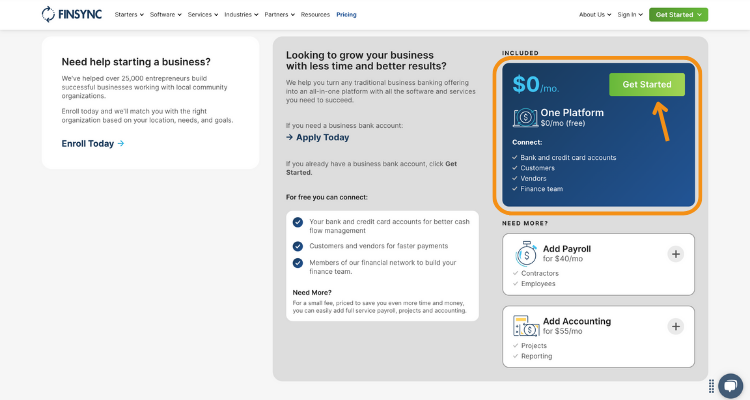The width and height of the screenshot is (750, 400).
Task: Expand the Software menu
Action: pos(165,15)
